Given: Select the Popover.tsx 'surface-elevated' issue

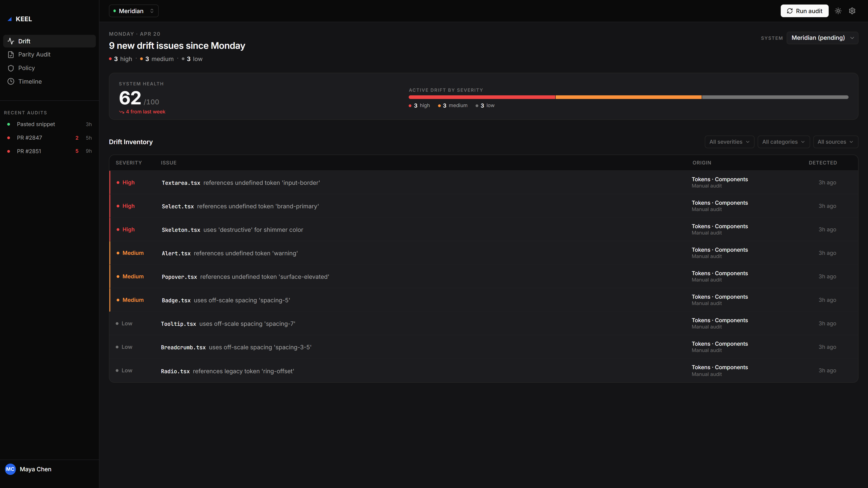Looking at the screenshot, I should click(484, 277).
